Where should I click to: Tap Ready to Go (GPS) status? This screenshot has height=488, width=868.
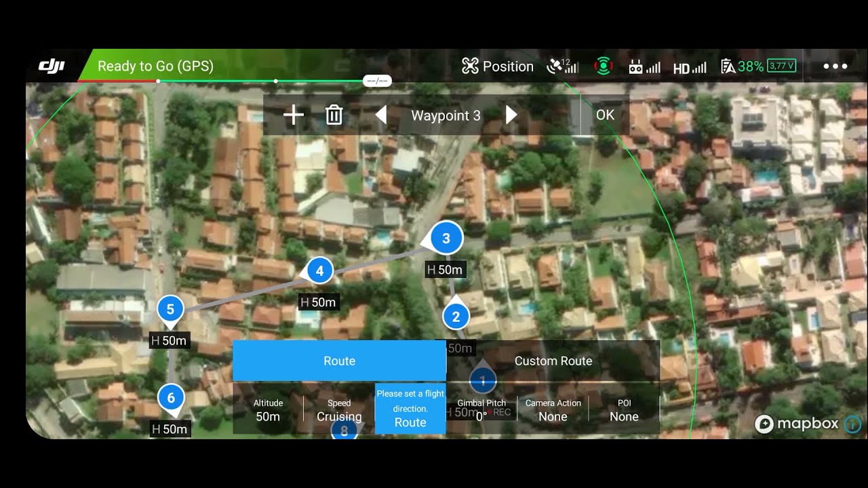coord(155,66)
